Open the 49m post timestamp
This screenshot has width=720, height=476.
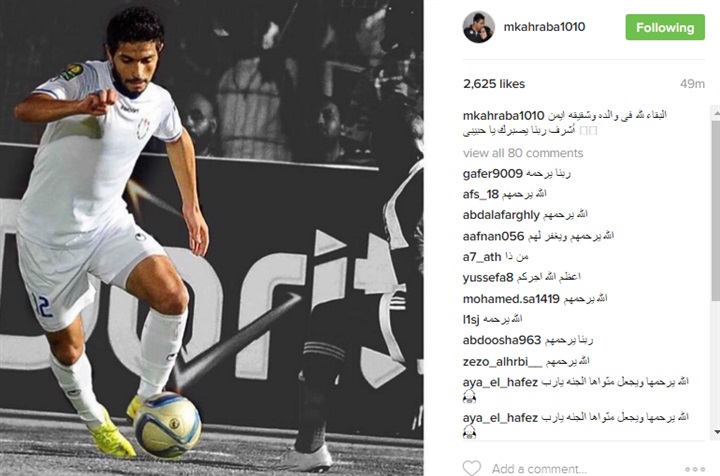coord(692,84)
